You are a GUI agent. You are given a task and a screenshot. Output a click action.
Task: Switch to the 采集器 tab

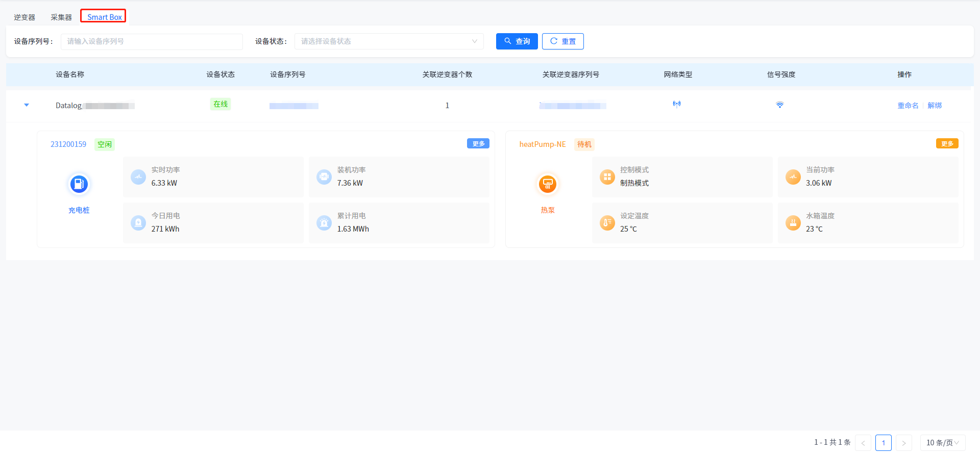pos(61,17)
